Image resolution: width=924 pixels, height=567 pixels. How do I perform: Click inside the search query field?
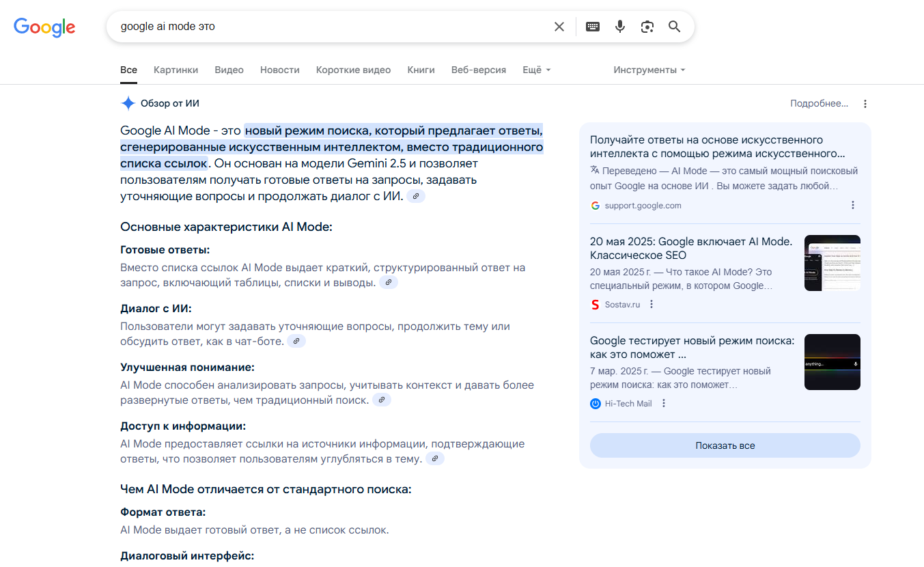pyautogui.click(x=331, y=27)
